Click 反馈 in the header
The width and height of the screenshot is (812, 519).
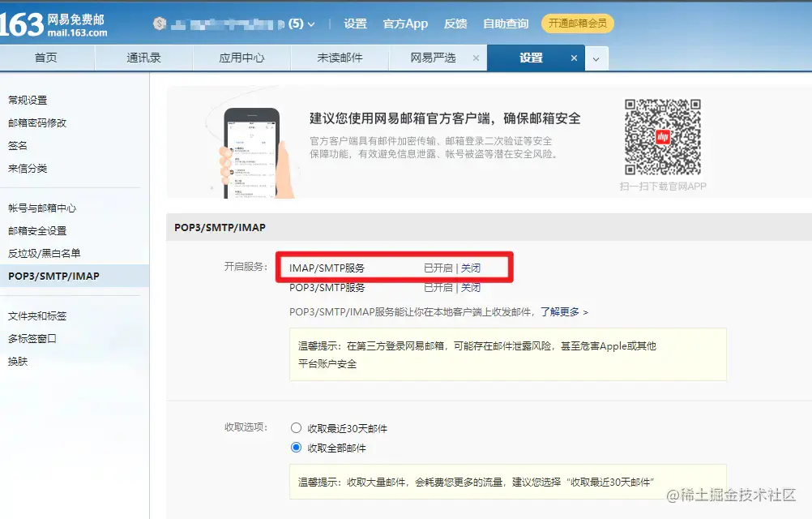click(455, 24)
